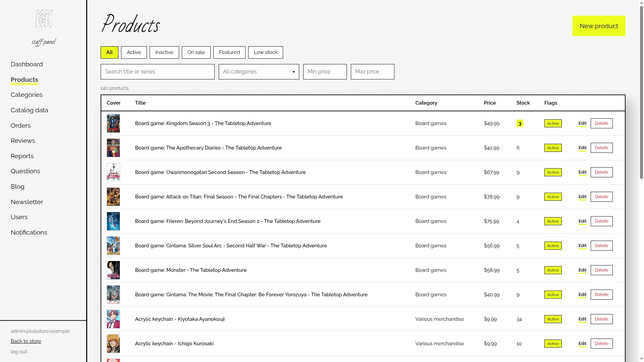The image size is (644, 362).
Task: Open Notifications in sidebar
Action: click(29, 233)
